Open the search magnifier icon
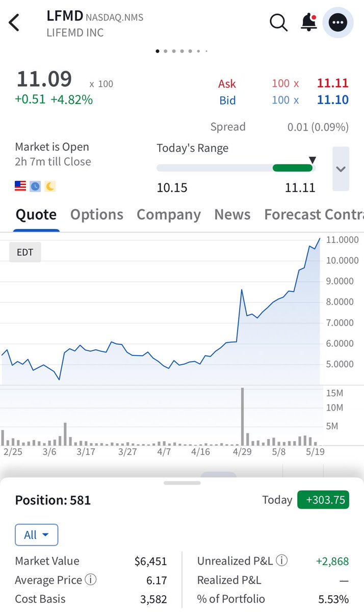This screenshot has width=364, height=612. click(278, 22)
